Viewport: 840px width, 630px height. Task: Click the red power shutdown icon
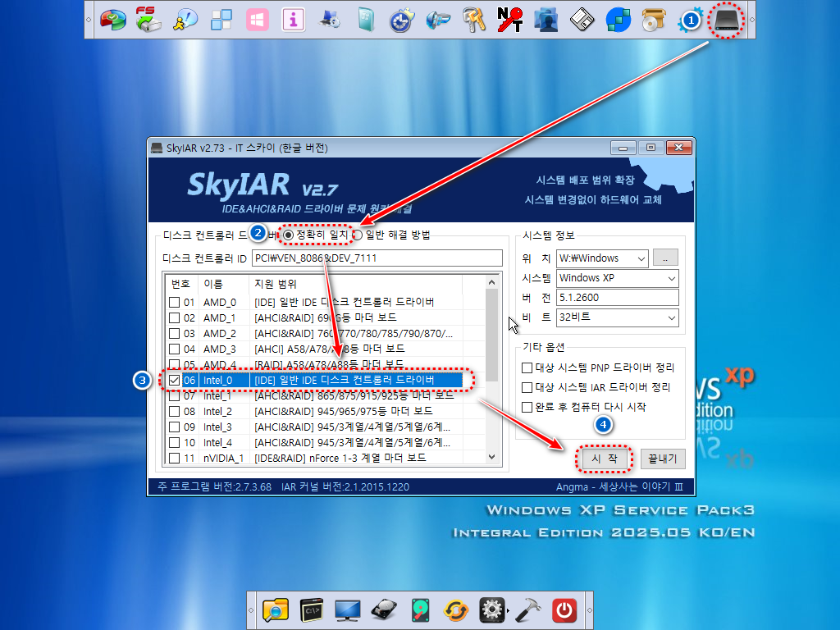[x=564, y=610]
